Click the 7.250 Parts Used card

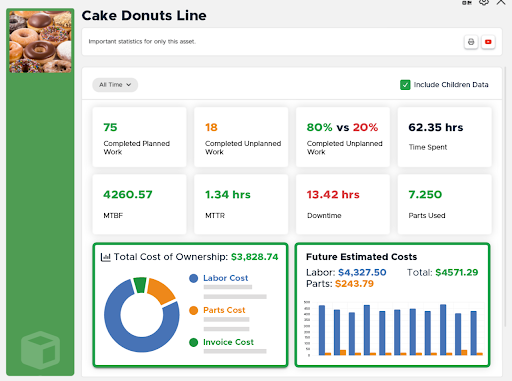point(444,204)
